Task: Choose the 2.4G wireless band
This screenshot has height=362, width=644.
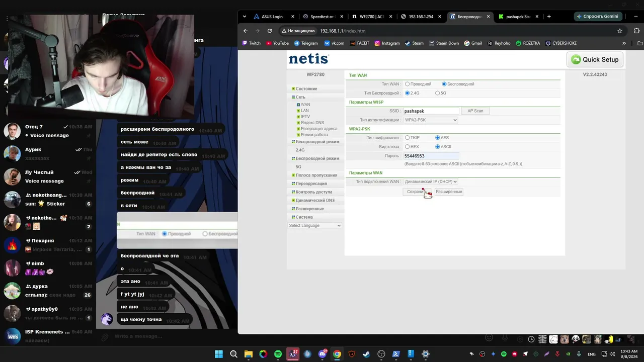Action: click(x=408, y=93)
